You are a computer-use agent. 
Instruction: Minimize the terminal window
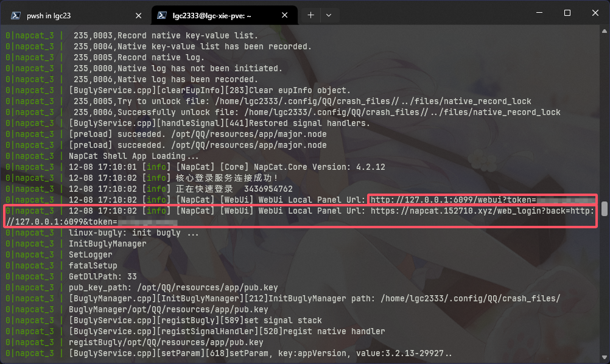(539, 13)
